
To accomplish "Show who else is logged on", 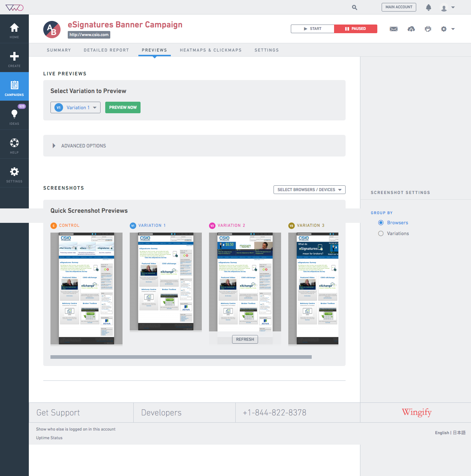I will click(x=76, y=429).
